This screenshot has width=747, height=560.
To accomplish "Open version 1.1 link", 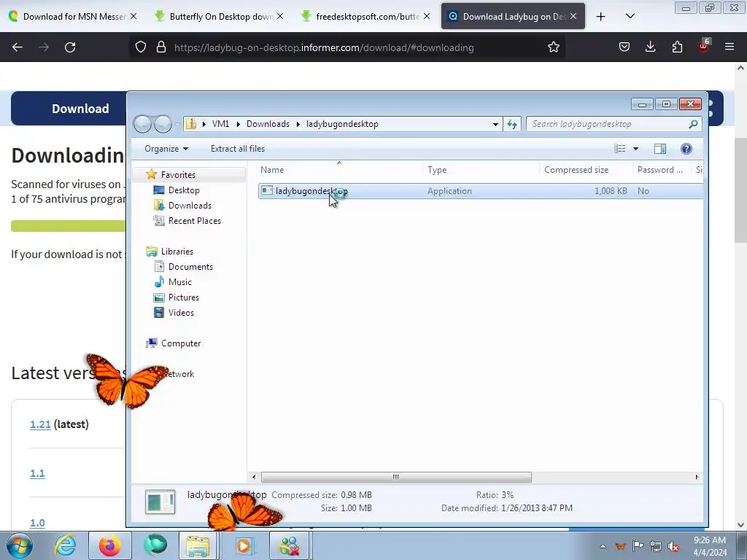I will coord(37,473).
